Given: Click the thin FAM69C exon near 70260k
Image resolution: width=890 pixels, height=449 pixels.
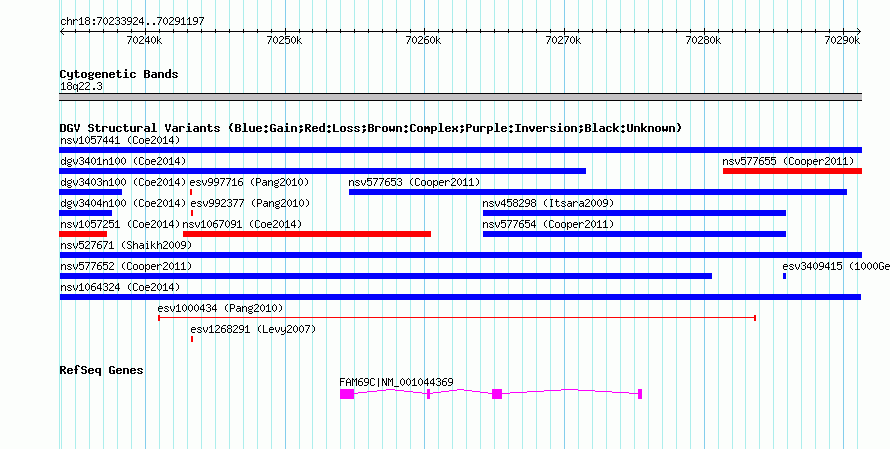Looking at the screenshot, I should tap(429, 394).
